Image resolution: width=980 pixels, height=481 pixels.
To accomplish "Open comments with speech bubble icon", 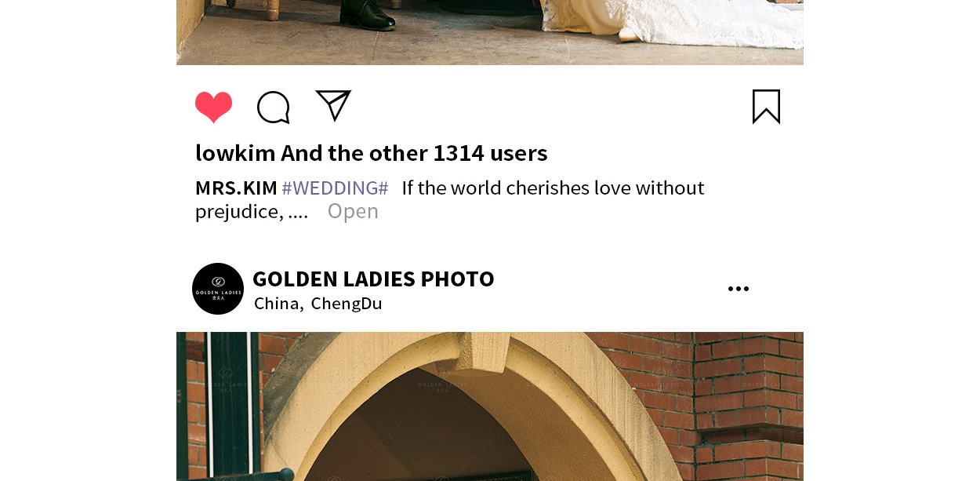I will tap(274, 107).
